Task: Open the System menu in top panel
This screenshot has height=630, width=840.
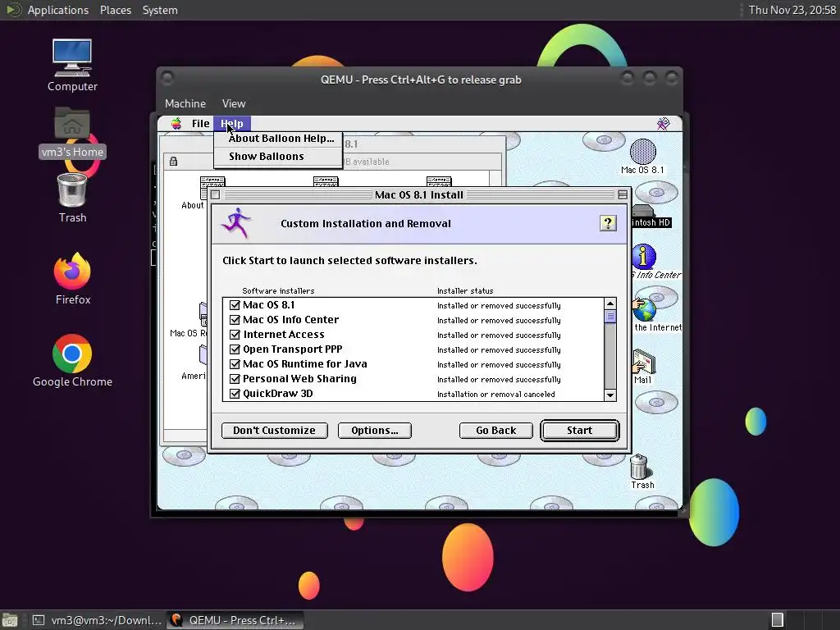Action: click(x=160, y=10)
